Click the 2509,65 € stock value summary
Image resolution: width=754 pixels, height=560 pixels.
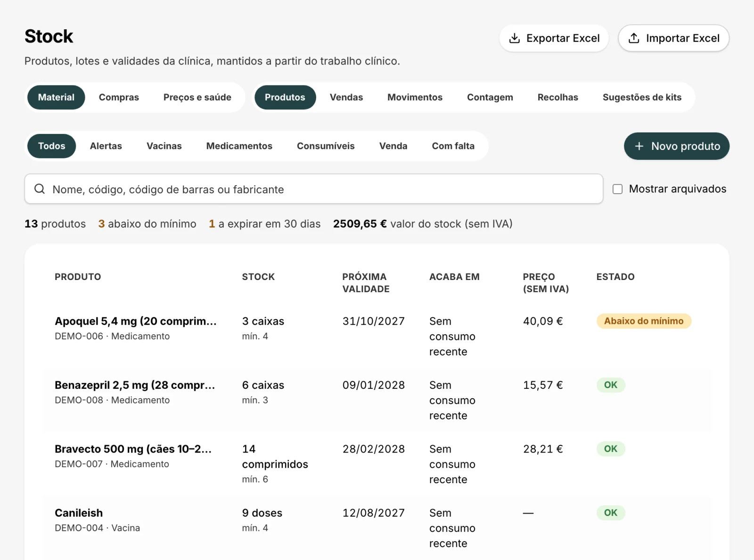point(423,224)
